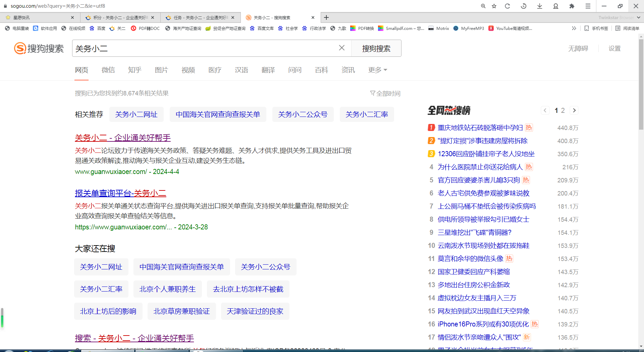Switch to the 视频 search category
The height and width of the screenshot is (352, 644).
pyautogui.click(x=188, y=70)
